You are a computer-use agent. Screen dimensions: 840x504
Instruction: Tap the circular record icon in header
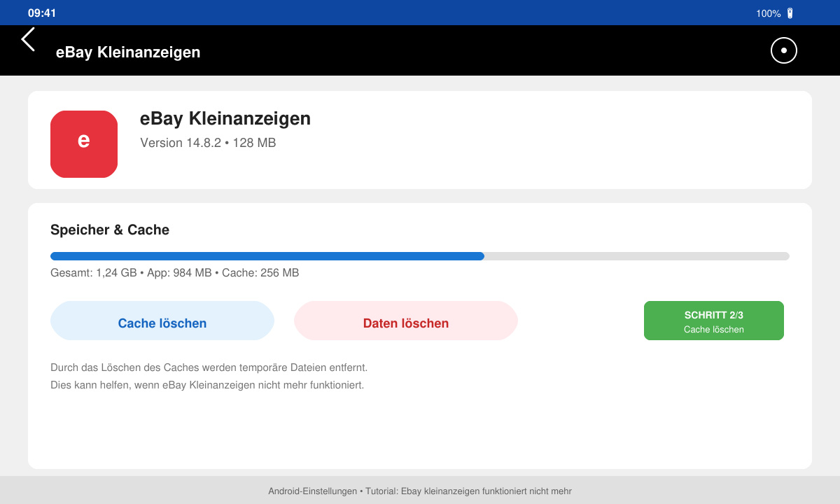[784, 50]
